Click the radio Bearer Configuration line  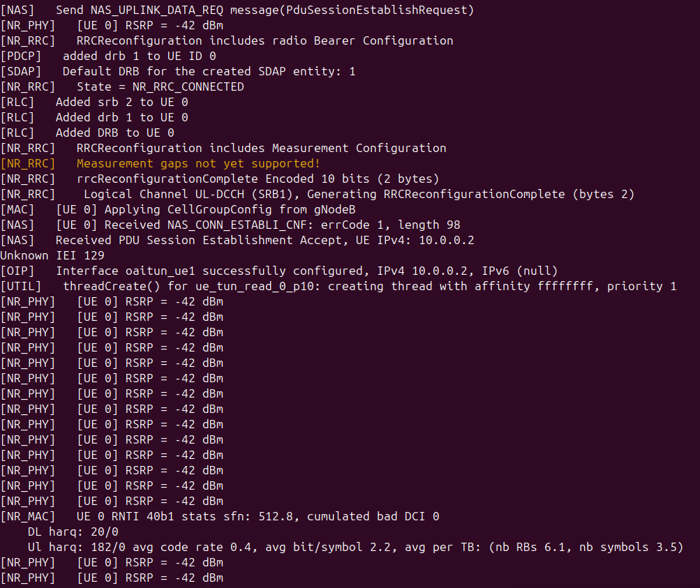(x=227, y=41)
